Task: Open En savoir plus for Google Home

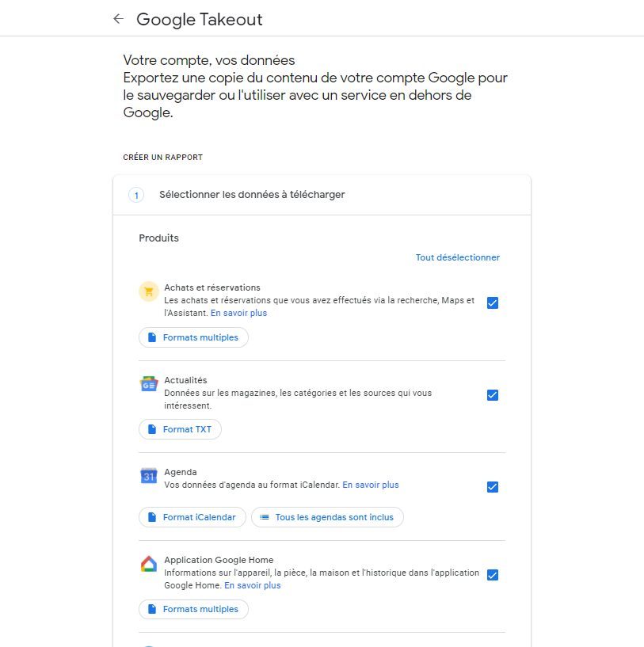Action: [x=252, y=585]
